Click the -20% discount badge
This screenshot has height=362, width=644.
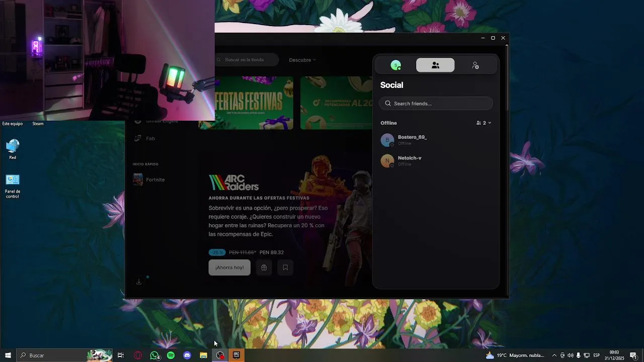click(x=217, y=252)
